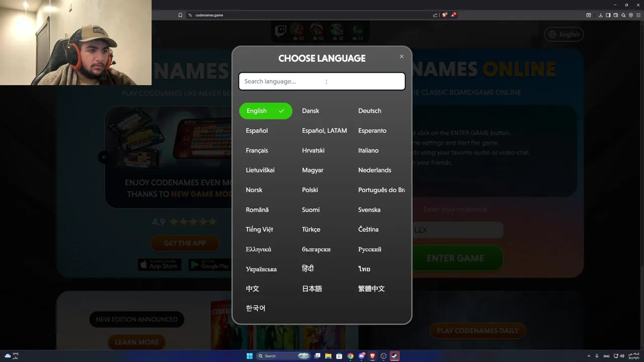Open File Explorer from the taskbar
The width and height of the screenshot is (644, 362).
coord(329,356)
